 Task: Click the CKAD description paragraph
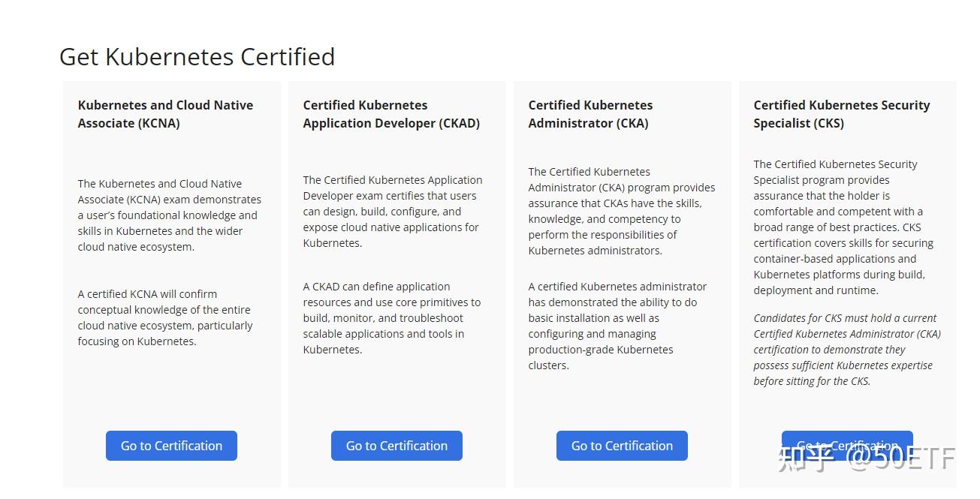click(393, 211)
